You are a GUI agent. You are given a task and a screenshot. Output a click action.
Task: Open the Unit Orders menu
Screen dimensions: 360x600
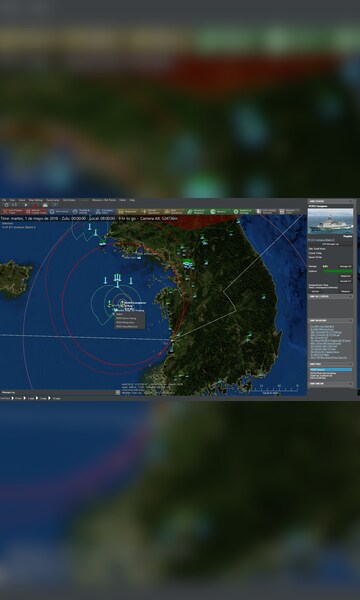(69, 200)
